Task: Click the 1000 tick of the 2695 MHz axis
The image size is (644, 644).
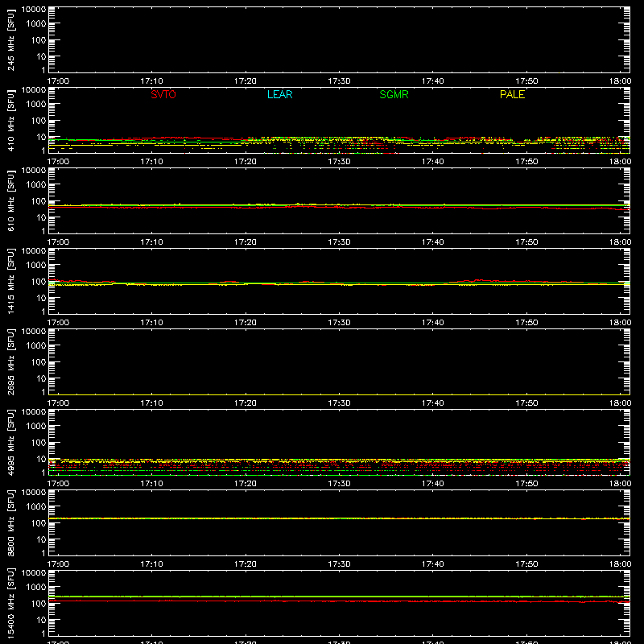Action: point(36,346)
